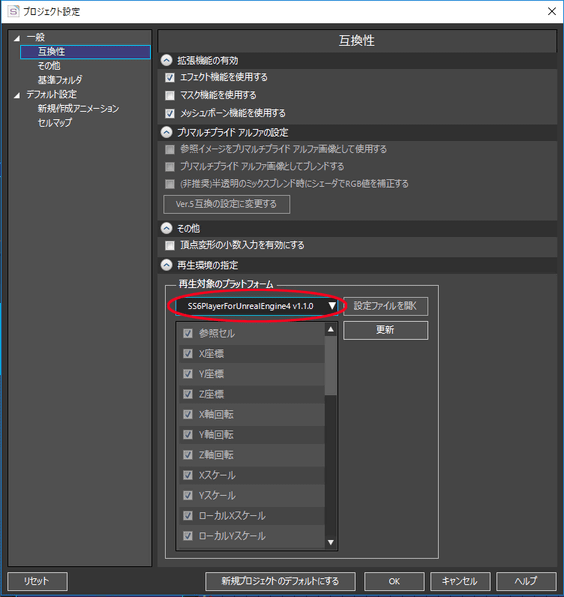The image size is (564, 597).
Task: Collapse the デフォルト設定 tree node triangle
Action: point(17,95)
